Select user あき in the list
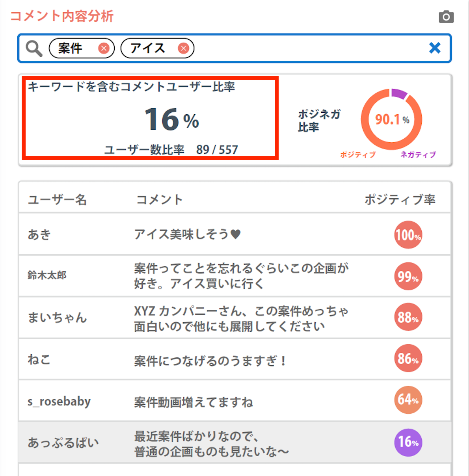Screen dimensions: 469x476 pos(39,234)
